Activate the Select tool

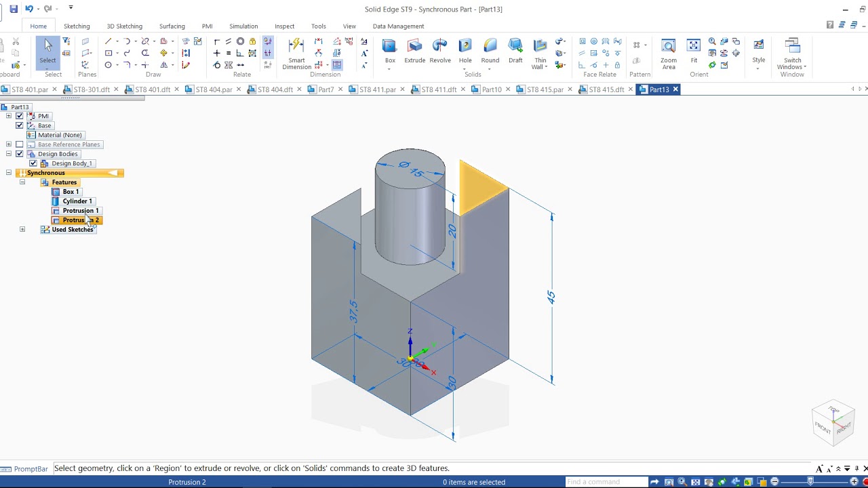click(47, 53)
